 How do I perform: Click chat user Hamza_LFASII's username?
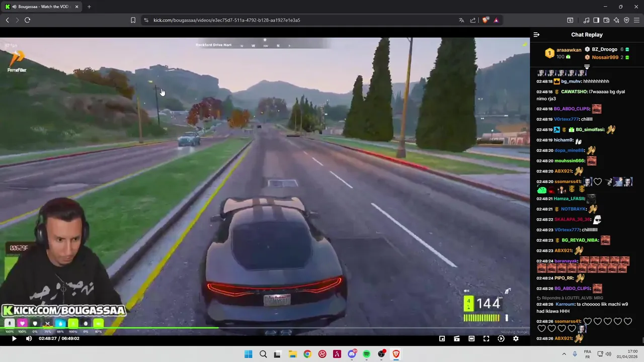[569, 199]
